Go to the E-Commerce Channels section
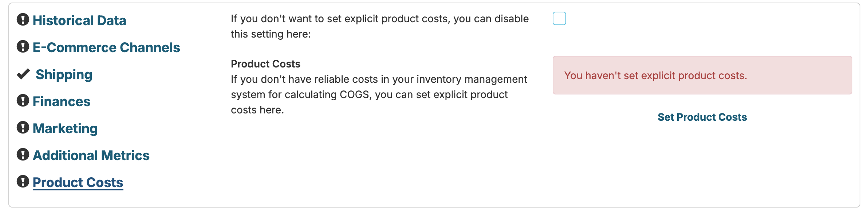Image resolution: width=868 pixels, height=213 pixels. (x=106, y=47)
